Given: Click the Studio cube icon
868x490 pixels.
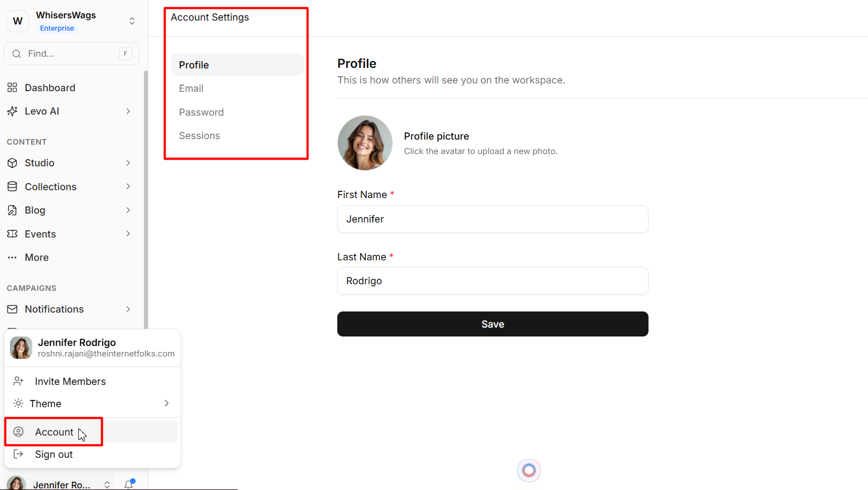Looking at the screenshot, I should tap(12, 163).
